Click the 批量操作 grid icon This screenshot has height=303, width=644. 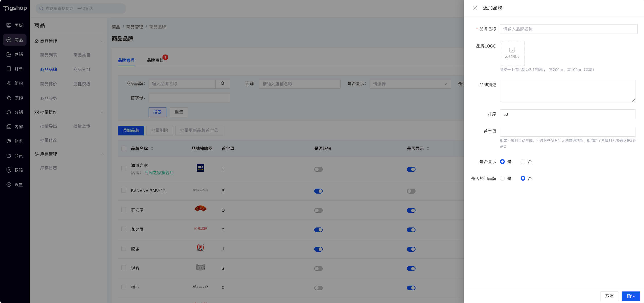36,112
